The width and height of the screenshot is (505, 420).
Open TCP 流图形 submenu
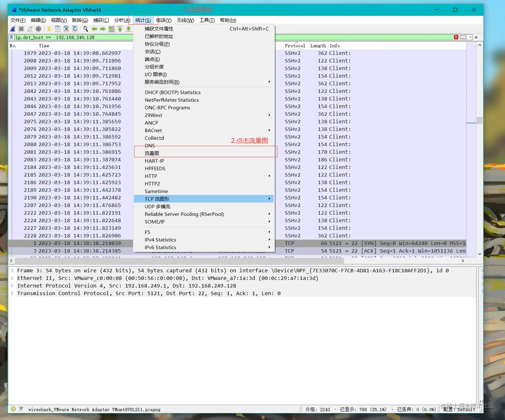point(204,199)
